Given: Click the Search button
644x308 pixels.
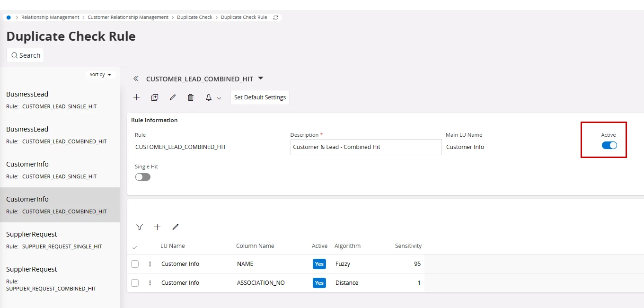Looking at the screenshot, I should point(25,55).
